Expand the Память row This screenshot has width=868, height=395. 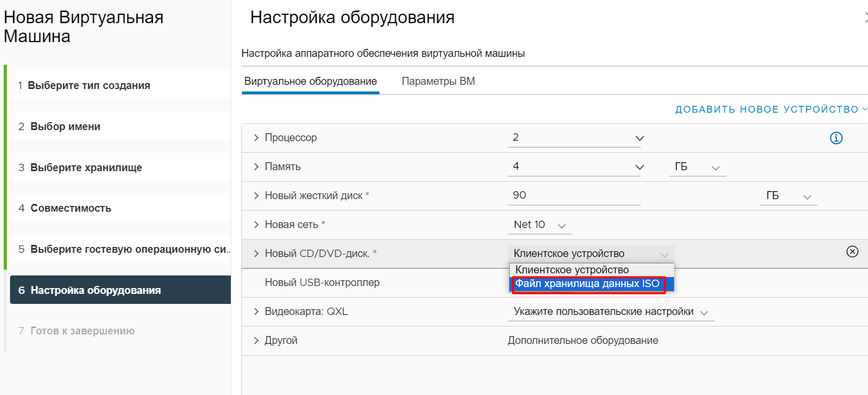point(256,166)
